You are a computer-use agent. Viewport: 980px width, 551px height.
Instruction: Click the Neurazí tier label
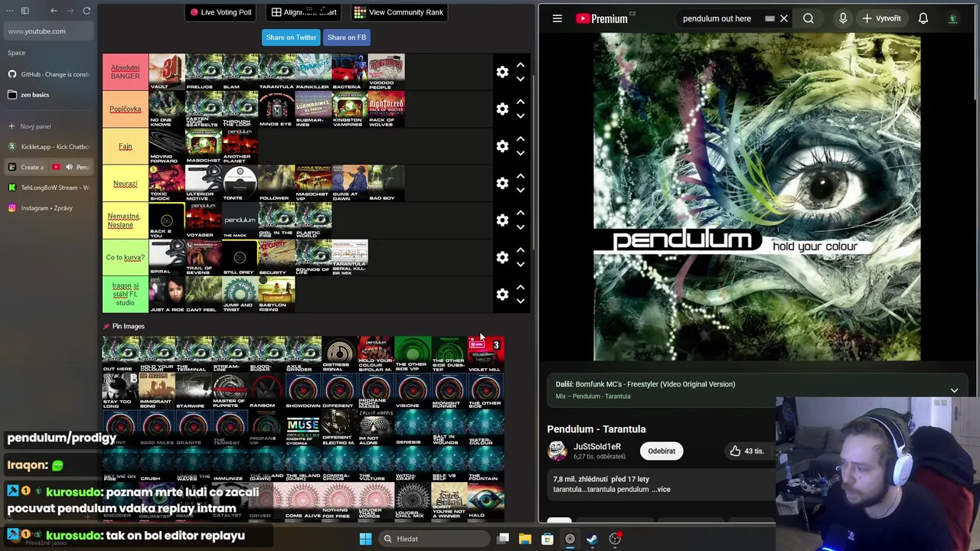click(x=126, y=183)
